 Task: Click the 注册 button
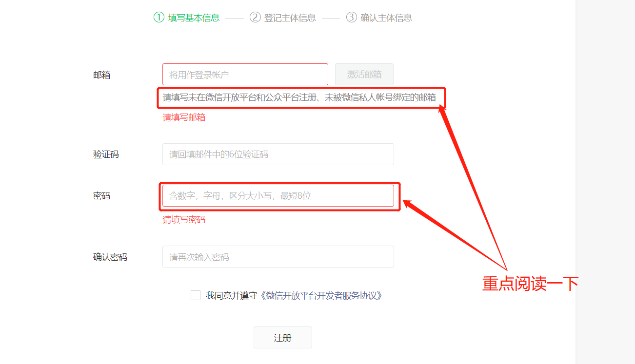click(x=283, y=338)
